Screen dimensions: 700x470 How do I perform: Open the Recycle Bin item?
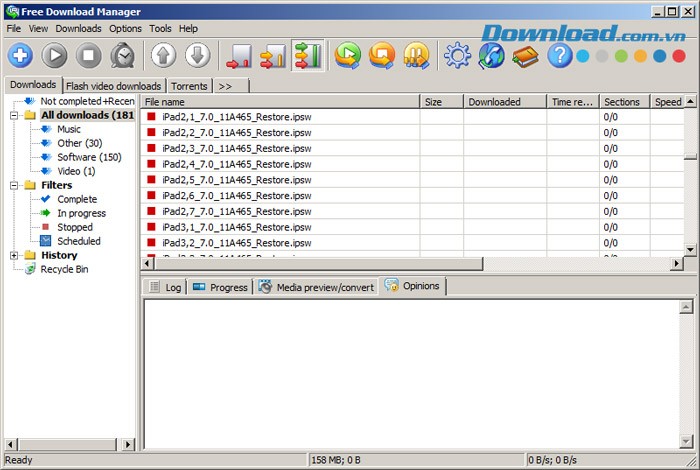64,269
